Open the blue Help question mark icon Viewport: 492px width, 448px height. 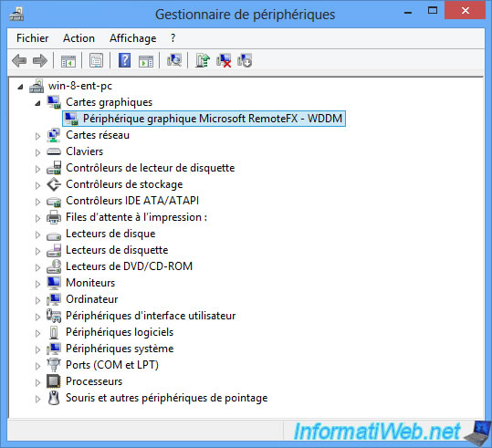124,60
